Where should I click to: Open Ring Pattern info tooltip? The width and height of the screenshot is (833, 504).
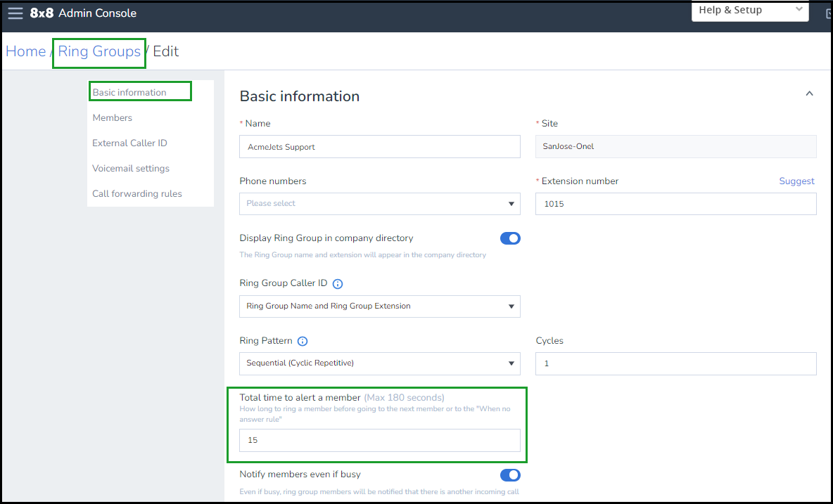click(x=303, y=341)
